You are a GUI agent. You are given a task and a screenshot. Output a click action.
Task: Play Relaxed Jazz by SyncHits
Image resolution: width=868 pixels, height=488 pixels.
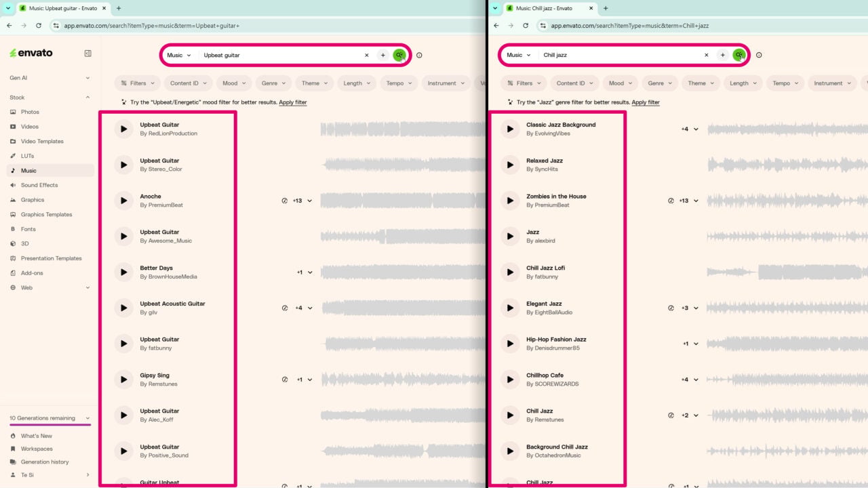click(510, 165)
